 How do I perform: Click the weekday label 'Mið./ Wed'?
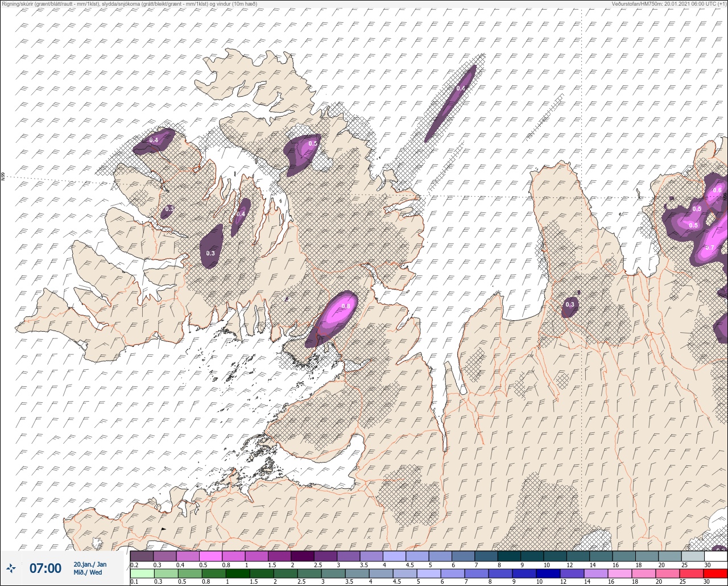tap(88, 572)
